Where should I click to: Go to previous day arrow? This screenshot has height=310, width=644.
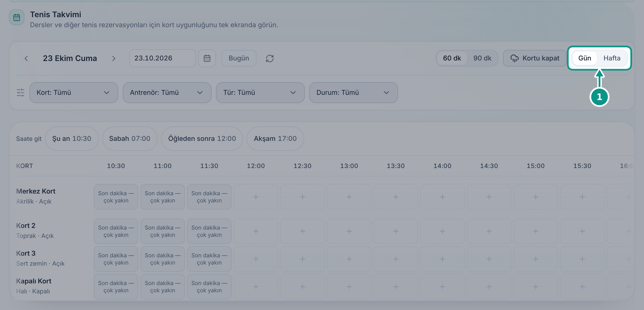pyautogui.click(x=26, y=58)
